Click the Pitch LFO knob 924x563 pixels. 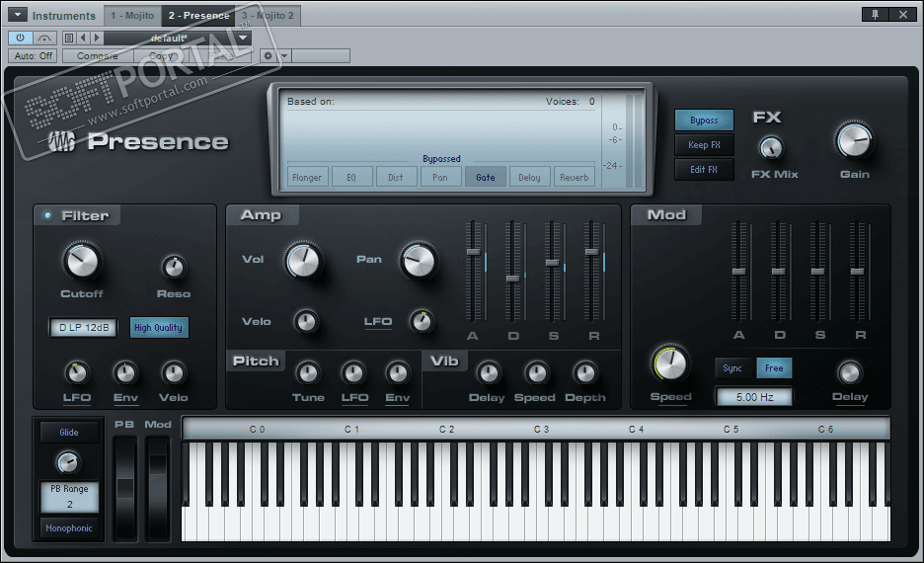click(353, 373)
